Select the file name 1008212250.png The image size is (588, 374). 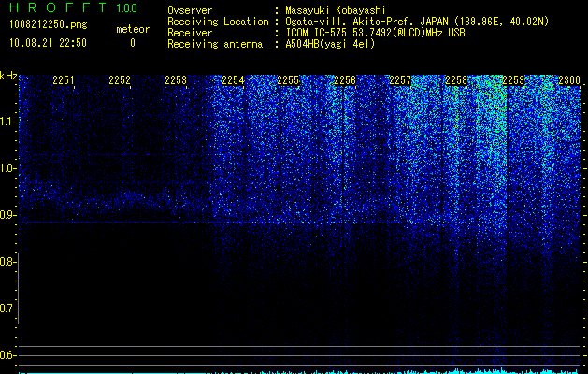tap(49, 24)
